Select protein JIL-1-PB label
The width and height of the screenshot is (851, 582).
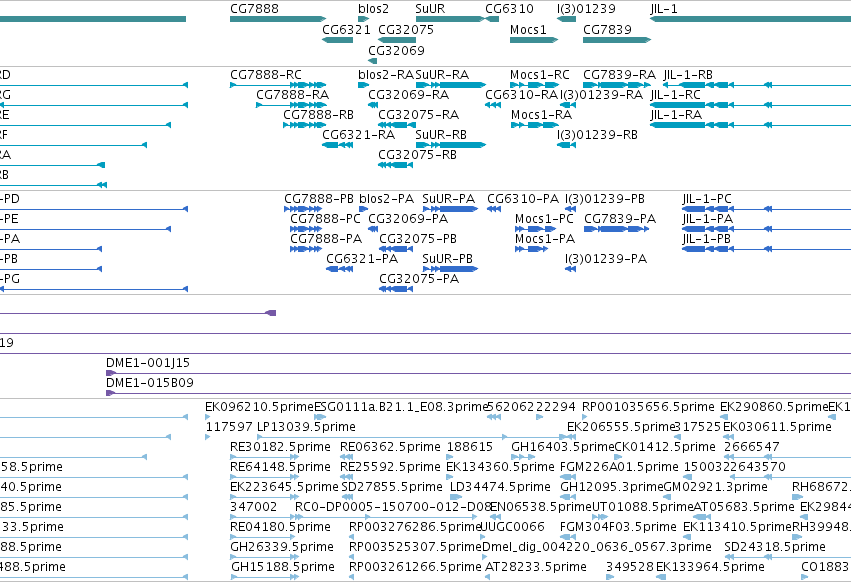[707, 239]
